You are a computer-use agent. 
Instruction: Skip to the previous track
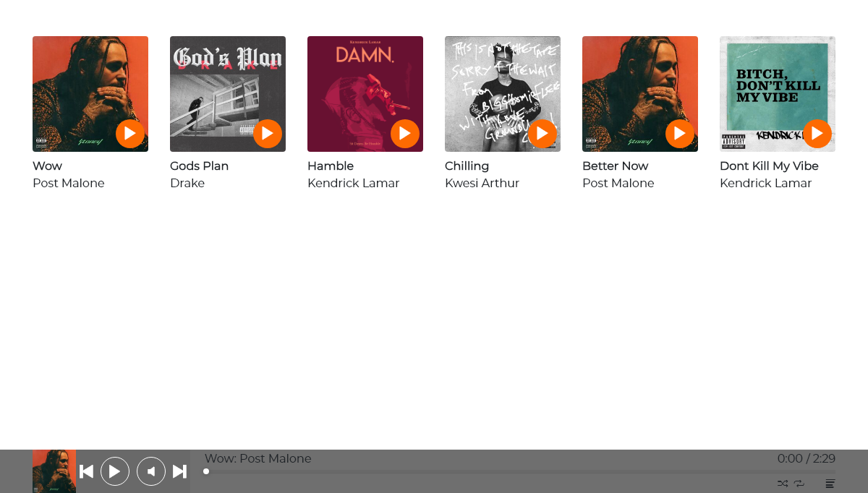pos(86,471)
